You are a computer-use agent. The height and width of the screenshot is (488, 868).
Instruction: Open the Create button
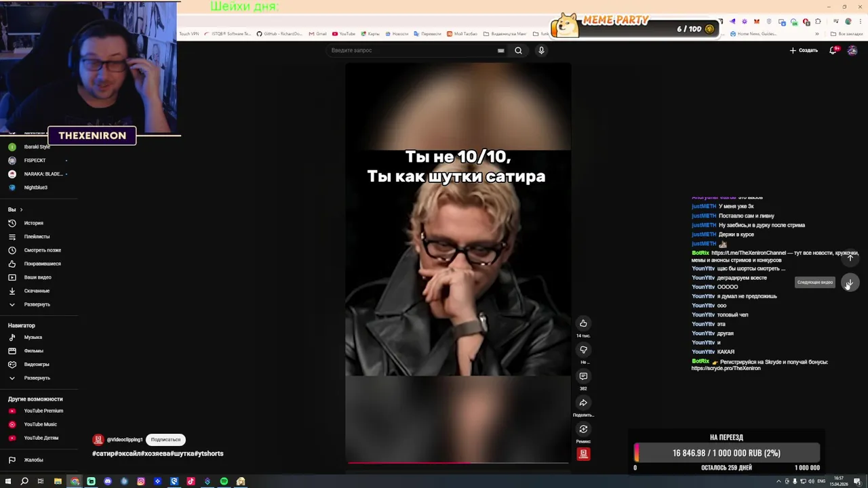pyautogui.click(x=804, y=50)
